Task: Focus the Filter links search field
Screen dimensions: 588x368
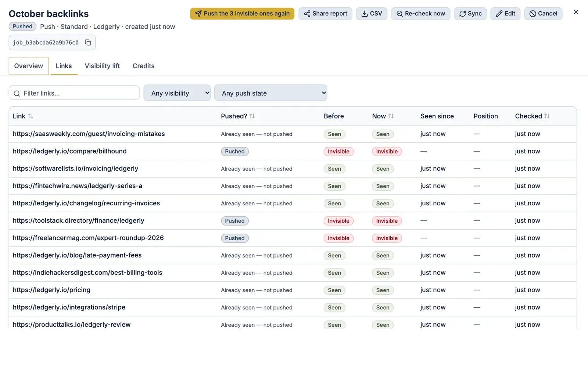Action: click(x=74, y=93)
